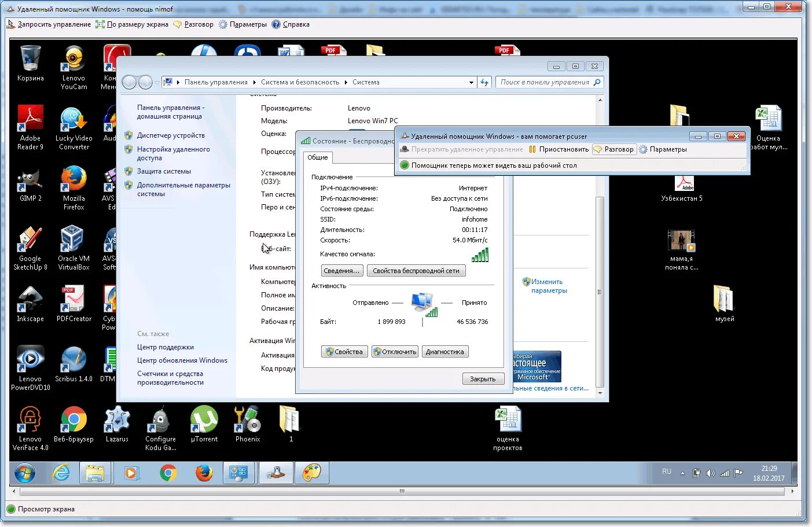Open the µTorrent desktop icon
Viewport: 812px width, 527px height.
[204, 425]
